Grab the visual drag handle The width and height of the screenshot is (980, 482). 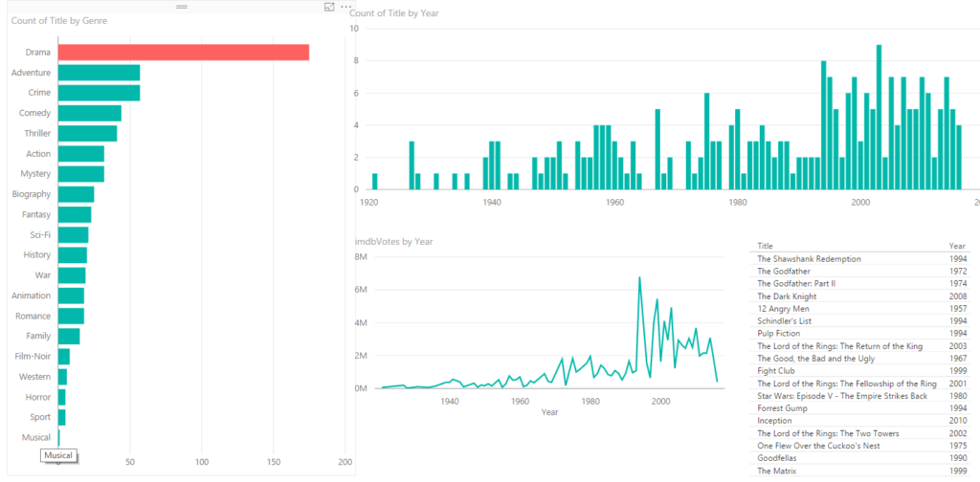[x=182, y=7]
